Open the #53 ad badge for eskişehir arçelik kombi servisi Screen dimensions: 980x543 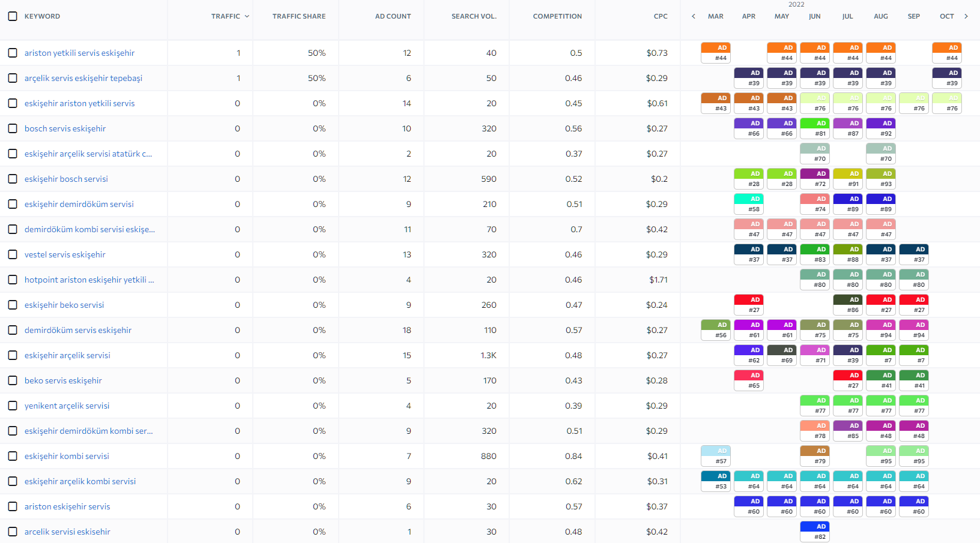point(716,481)
